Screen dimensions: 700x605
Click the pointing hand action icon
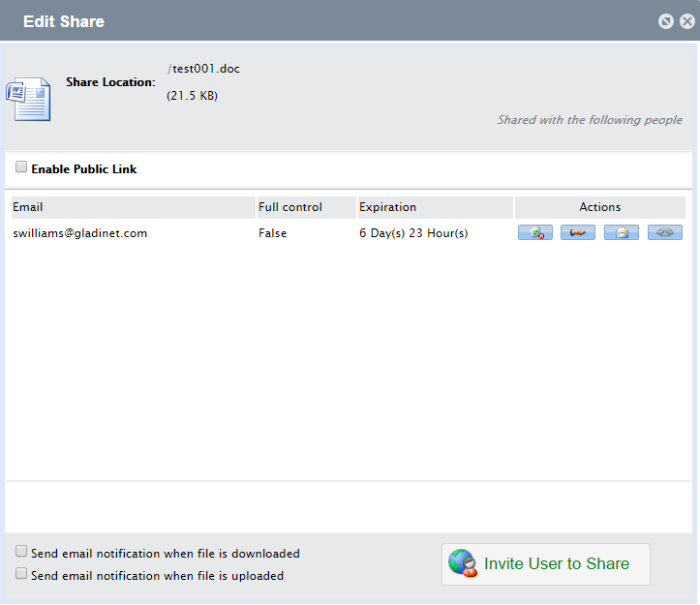(577, 232)
